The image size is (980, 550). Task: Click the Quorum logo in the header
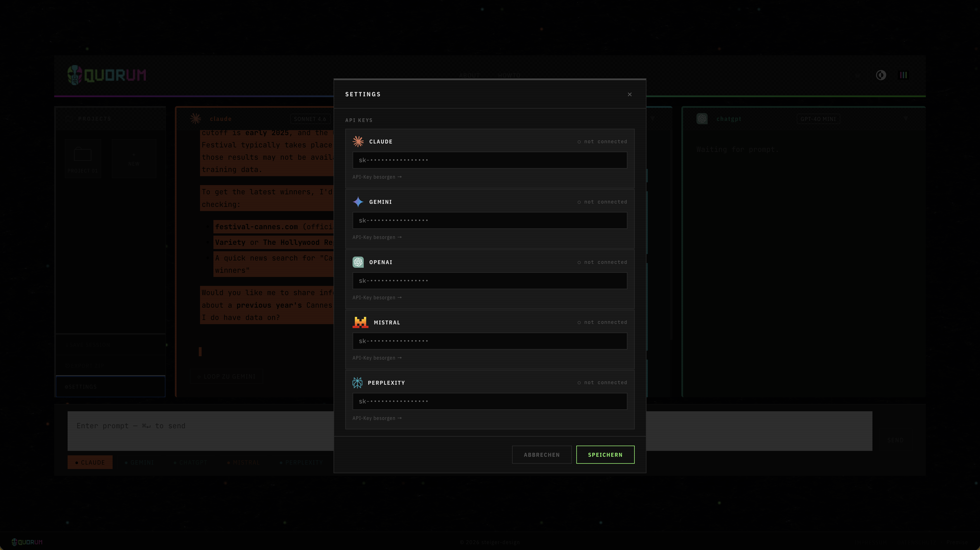[x=107, y=75]
